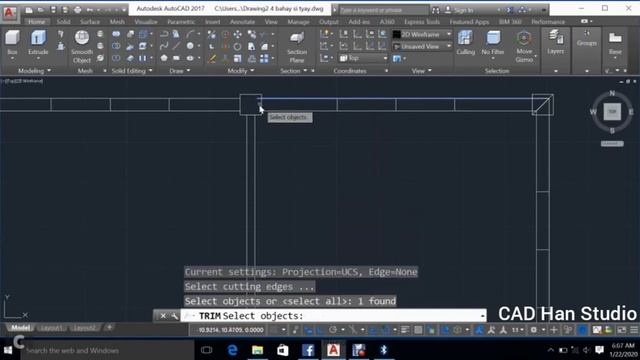Click the Smooth Object mesh tool
Screen dimensions: 640x360
click(82, 47)
